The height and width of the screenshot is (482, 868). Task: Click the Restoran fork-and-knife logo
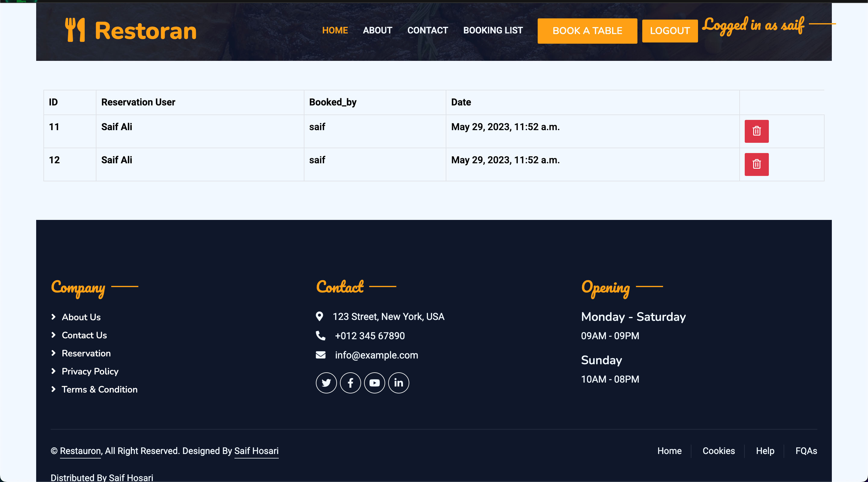(75, 30)
